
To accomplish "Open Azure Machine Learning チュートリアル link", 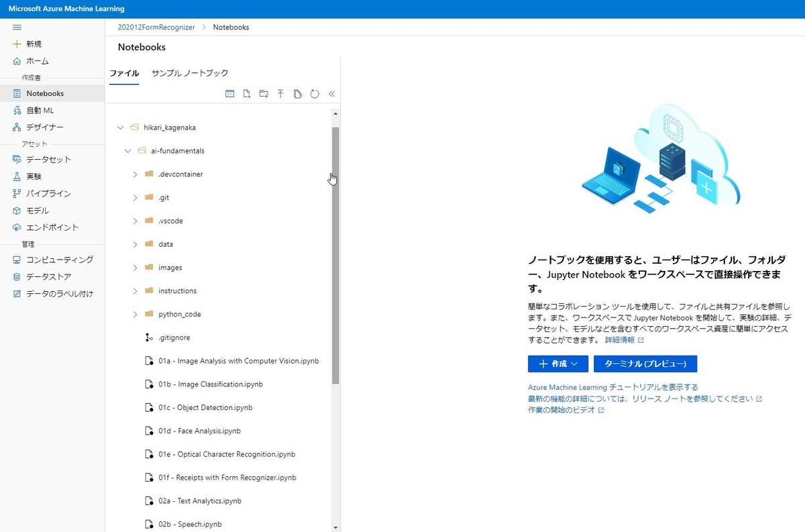I will point(613,387).
